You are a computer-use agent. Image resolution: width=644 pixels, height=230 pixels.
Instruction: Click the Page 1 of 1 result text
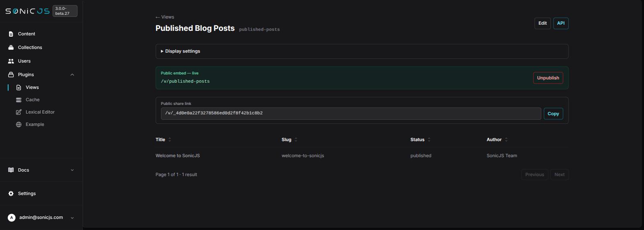176,174
